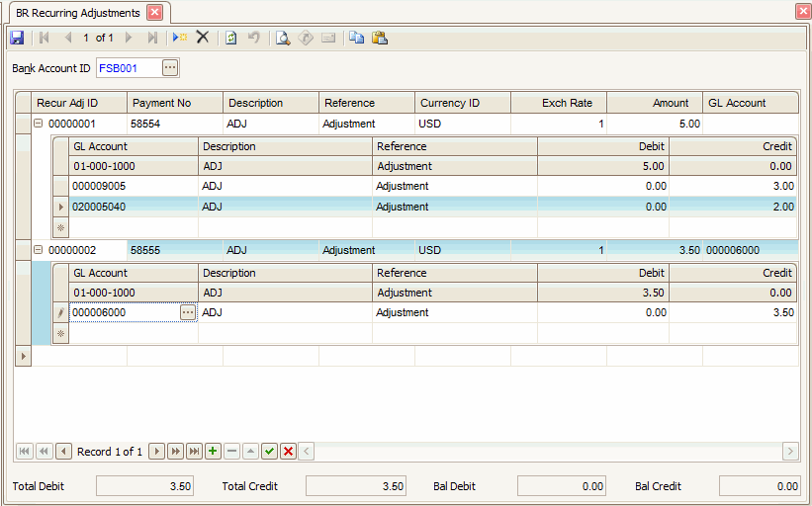Click green checkmark to accept edits
Image resolution: width=812 pixels, height=506 pixels.
coord(269,452)
